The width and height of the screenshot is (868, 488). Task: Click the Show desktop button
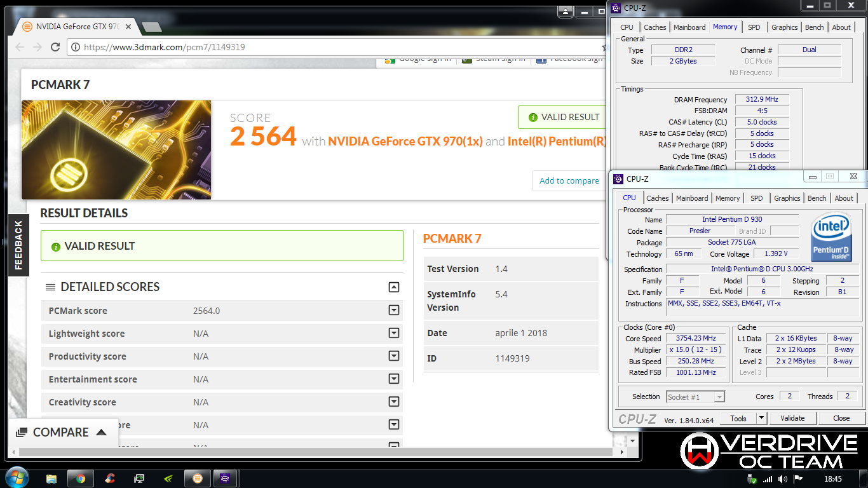coord(864,478)
